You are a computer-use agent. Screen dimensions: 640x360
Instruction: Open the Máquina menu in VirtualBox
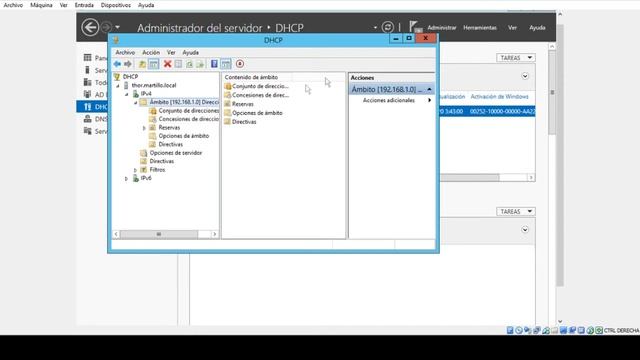(x=41, y=5)
